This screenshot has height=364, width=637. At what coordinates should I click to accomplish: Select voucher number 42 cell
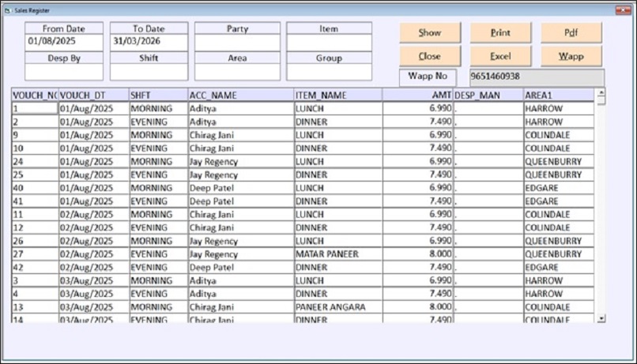(x=35, y=268)
